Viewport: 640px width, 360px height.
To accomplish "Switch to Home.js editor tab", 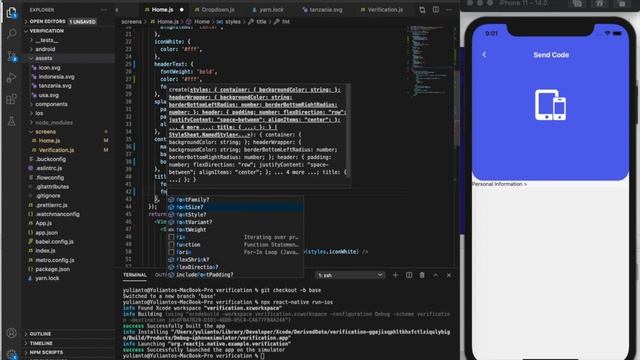I will coord(162,9).
